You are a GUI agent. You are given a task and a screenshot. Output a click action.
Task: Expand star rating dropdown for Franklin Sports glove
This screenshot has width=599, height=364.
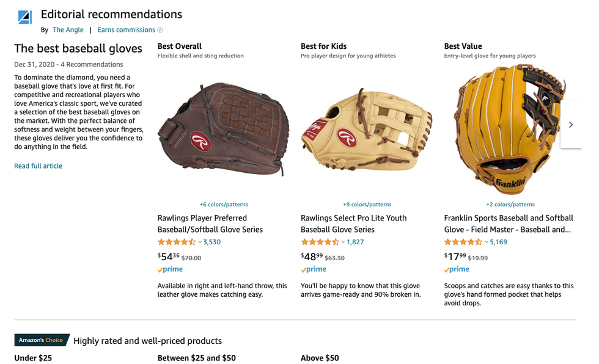coord(487,242)
